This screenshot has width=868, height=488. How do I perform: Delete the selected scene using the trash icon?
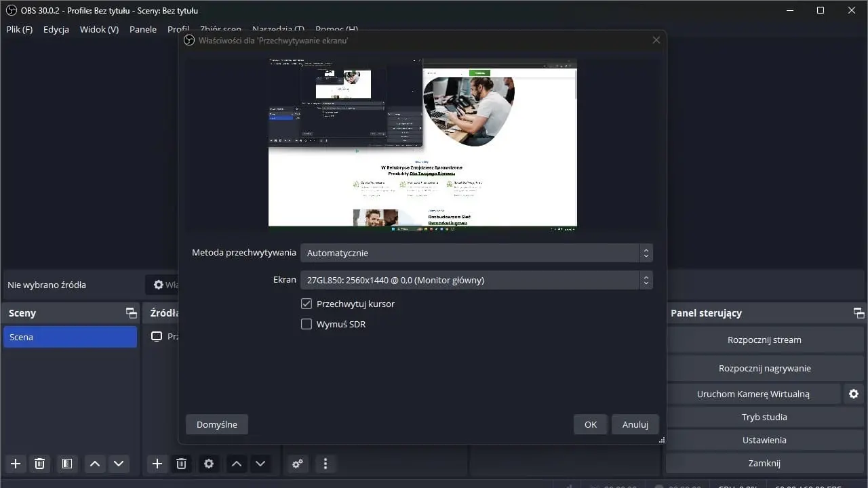(39, 464)
